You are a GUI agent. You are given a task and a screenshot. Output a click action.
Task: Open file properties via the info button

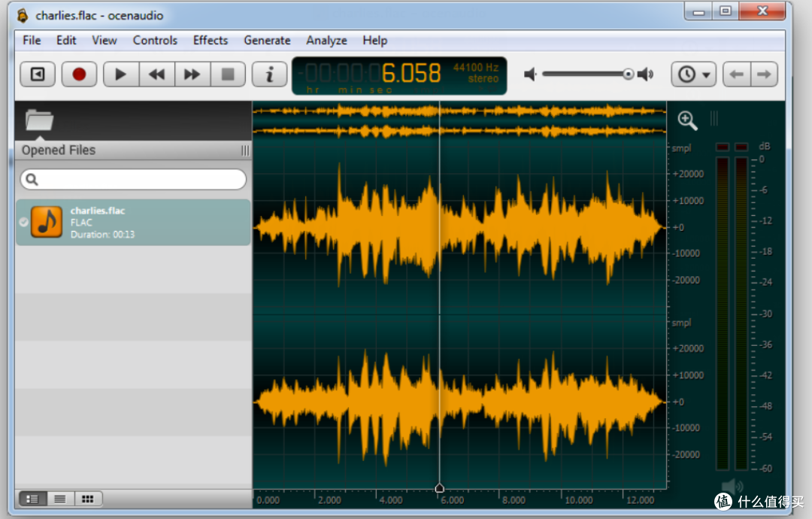tap(269, 74)
